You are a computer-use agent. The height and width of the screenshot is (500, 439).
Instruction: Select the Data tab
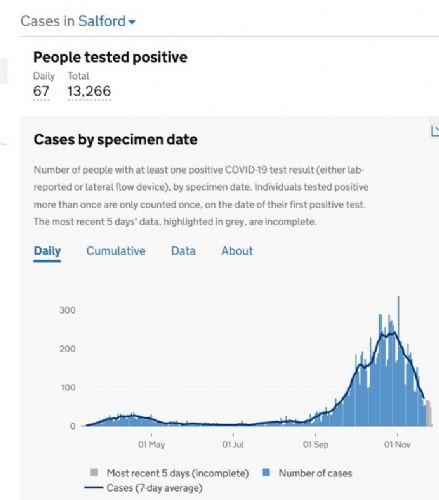[x=183, y=251]
